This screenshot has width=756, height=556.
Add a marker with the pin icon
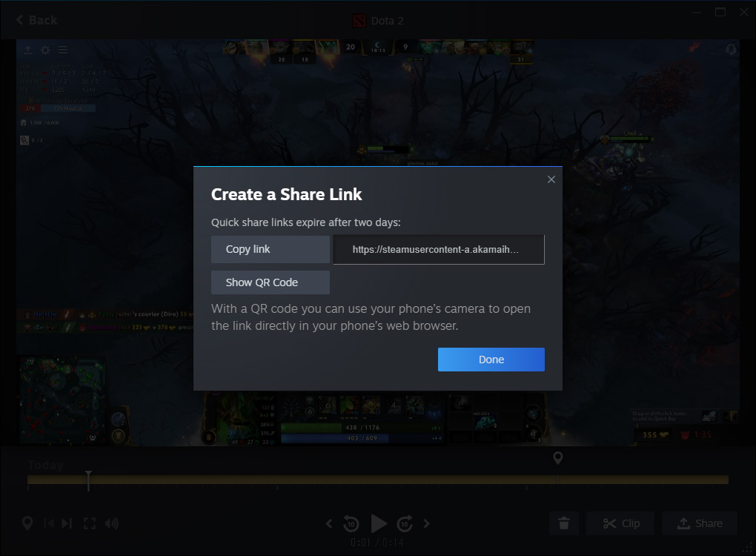pos(27,523)
